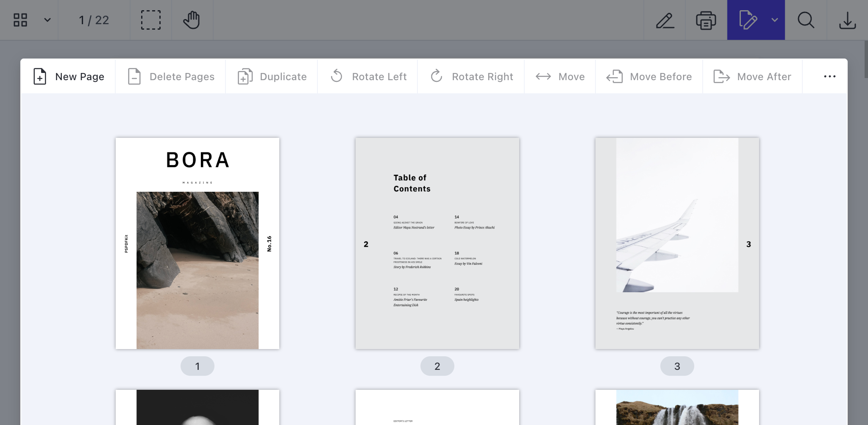Print the document using printer icon
The image size is (868, 425).
click(x=706, y=20)
